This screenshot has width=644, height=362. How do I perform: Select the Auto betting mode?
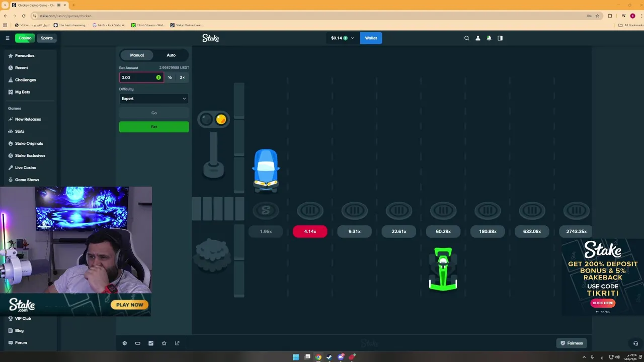click(171, 55)
